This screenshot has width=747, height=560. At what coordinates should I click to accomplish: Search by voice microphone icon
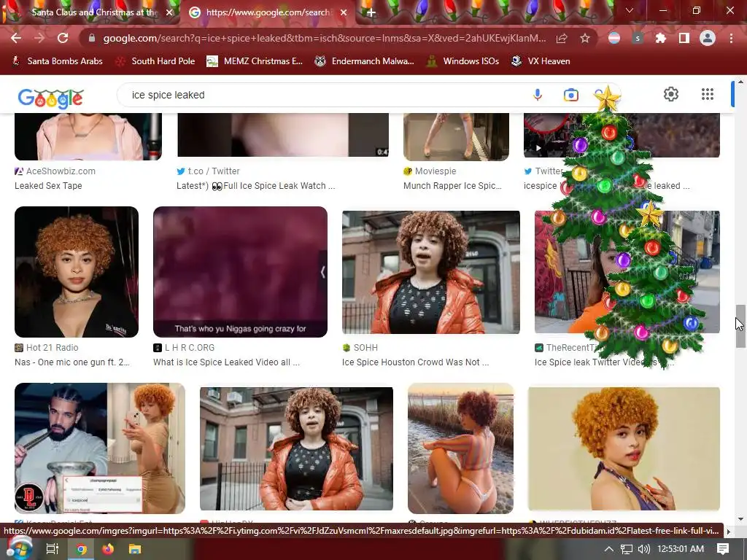click(x=538, y=95)
